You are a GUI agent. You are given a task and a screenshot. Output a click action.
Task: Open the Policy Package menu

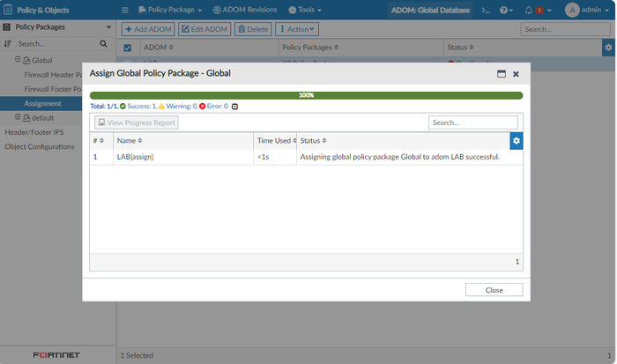pos(170,10)
